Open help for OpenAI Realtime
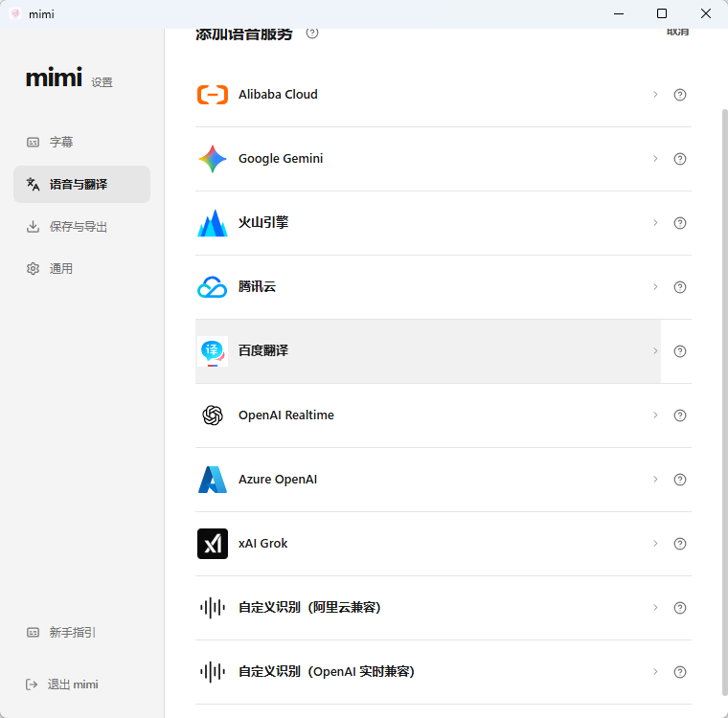Screen dimensions: 728x718 pyautogui.click(x=680, y=415)
